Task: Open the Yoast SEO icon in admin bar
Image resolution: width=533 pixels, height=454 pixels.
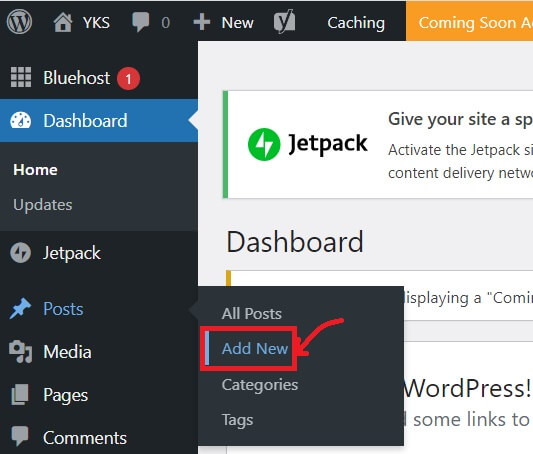Action: (285, 22)
